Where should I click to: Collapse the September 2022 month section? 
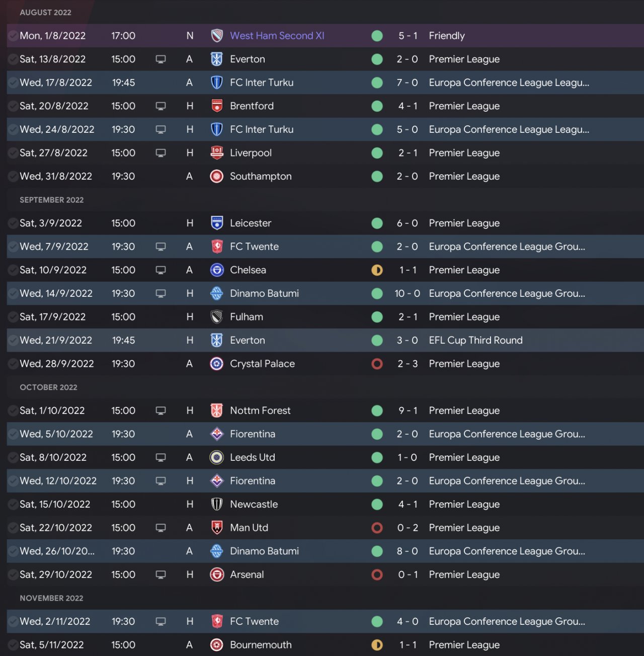point(51,200)
